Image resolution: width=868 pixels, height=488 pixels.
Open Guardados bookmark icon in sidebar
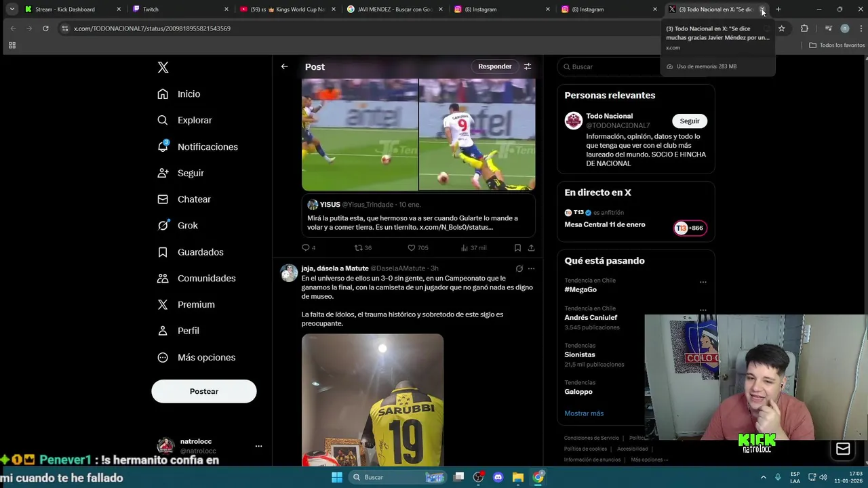click(x=163, y=252)
